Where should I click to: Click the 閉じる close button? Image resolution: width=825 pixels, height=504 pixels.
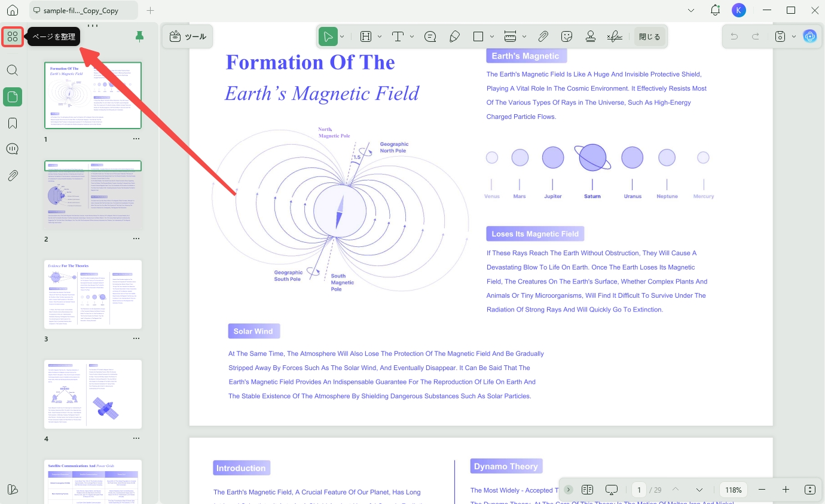point(649,36)
